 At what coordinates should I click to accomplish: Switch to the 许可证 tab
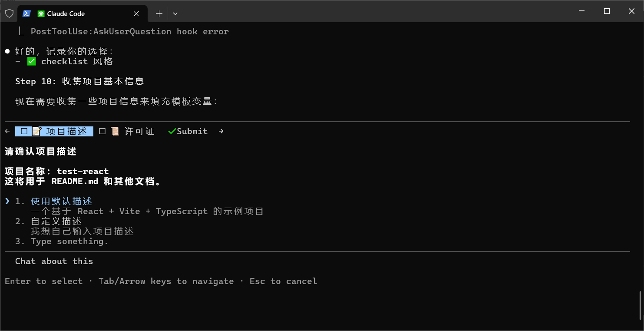(x=139, y=131)
